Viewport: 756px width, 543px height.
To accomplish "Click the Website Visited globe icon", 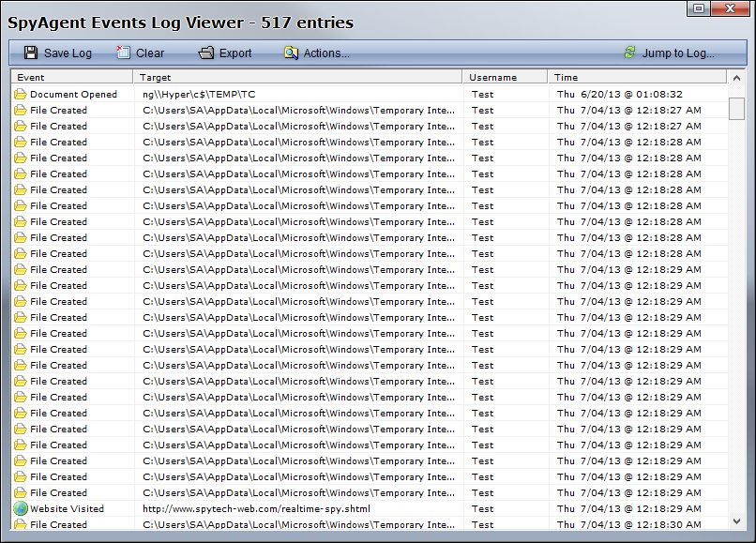I will pyautogui.click(x=20, y=508).
